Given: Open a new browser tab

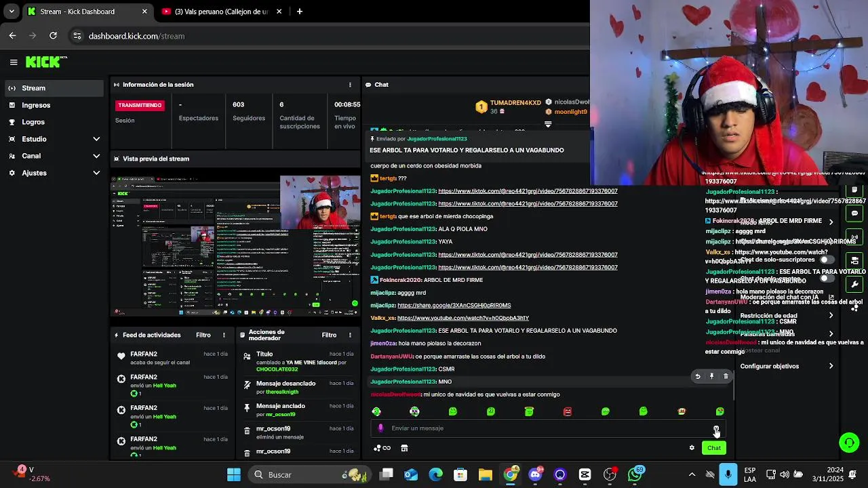Looking at the screenshot, I should tap(300, 12).
